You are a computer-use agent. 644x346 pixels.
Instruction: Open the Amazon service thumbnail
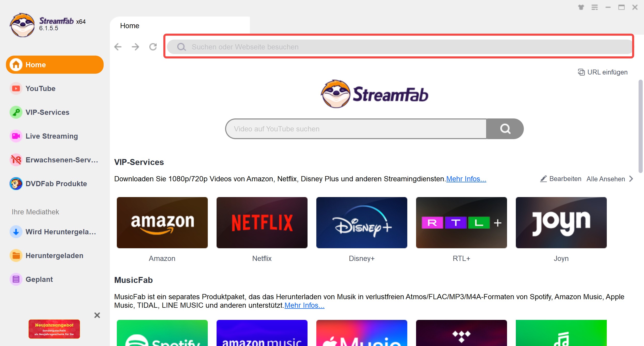162,223
